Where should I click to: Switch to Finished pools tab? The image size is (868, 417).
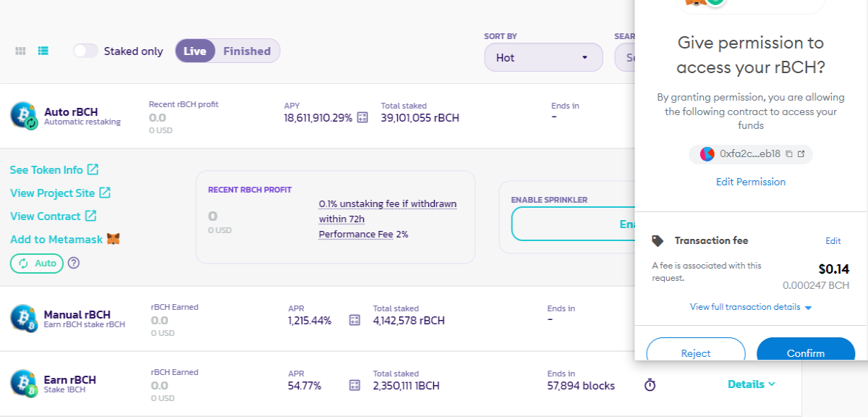point(247,51)
